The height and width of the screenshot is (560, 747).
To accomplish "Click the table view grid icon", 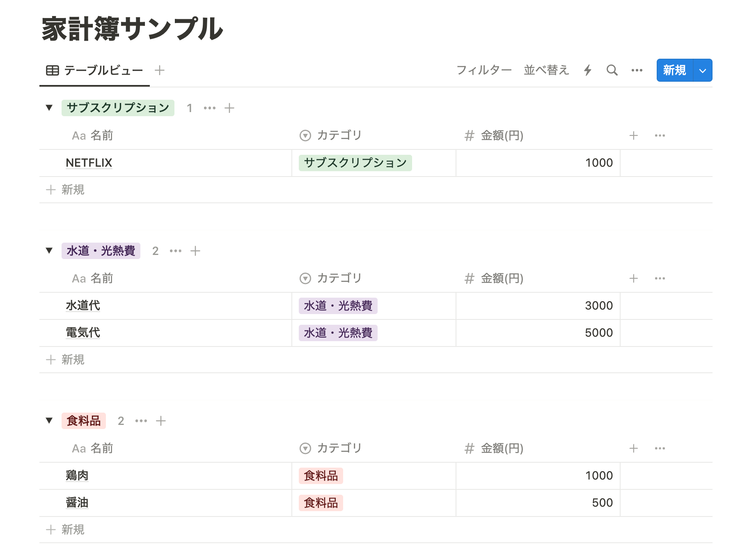I will [52, 70].
